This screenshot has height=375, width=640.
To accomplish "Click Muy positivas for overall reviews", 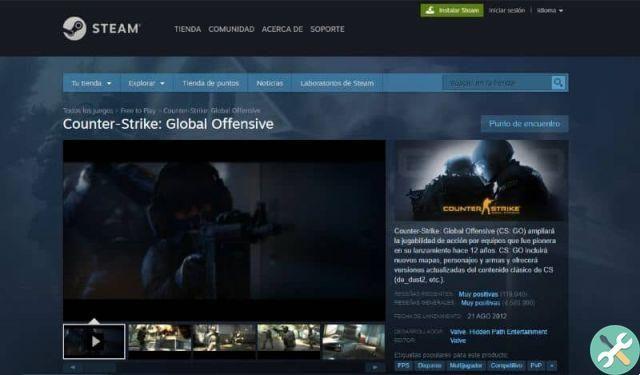I will [480, 303].
